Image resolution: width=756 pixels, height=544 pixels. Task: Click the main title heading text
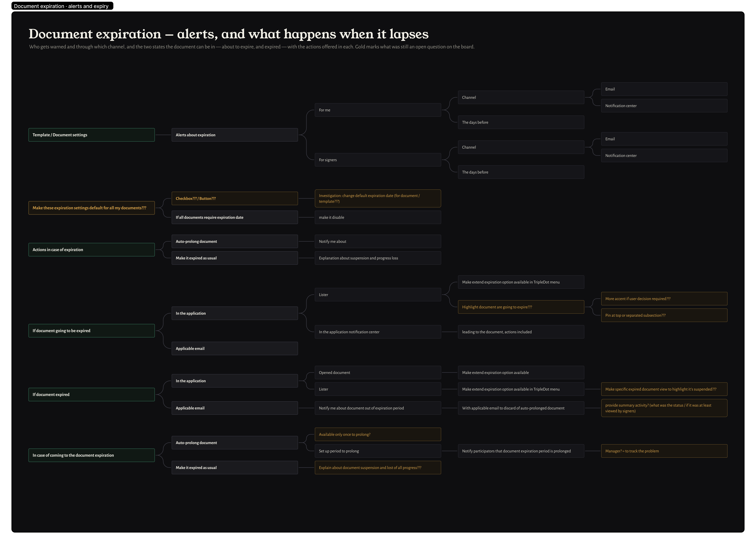[228, 34]
